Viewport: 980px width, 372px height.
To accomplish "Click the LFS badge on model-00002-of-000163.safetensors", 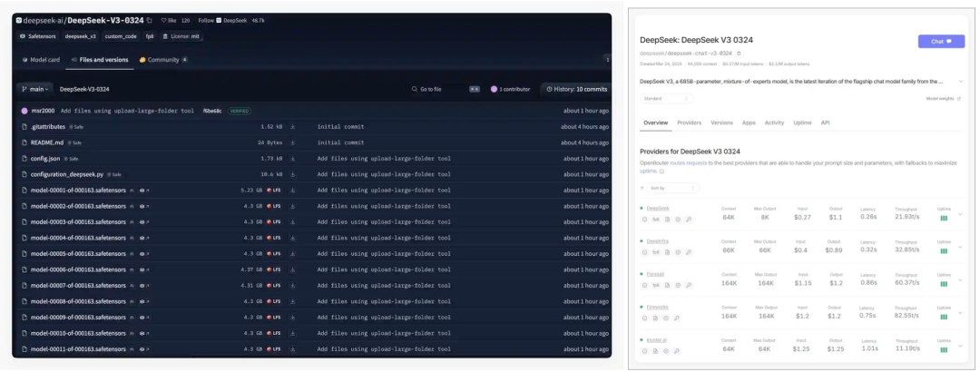I will coord(273,206).
